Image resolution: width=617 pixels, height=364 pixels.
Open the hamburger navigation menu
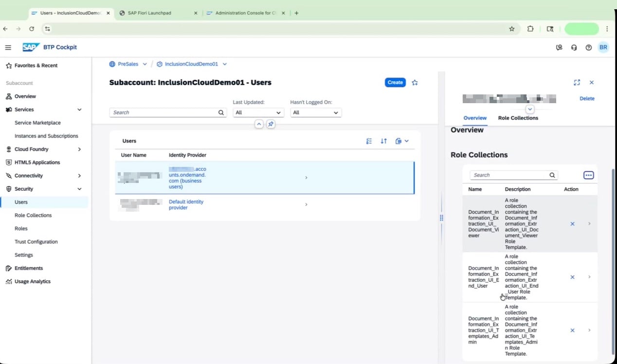click(x=8, y=47)
